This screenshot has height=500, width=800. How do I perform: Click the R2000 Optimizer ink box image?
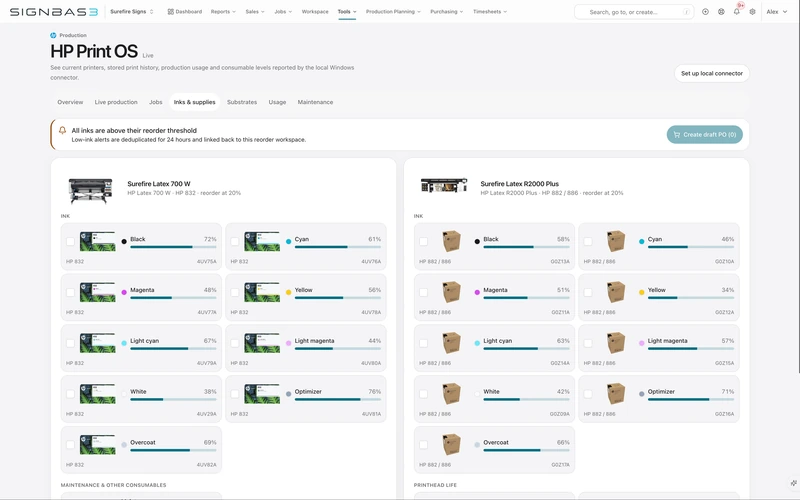(x=616, y=393)
